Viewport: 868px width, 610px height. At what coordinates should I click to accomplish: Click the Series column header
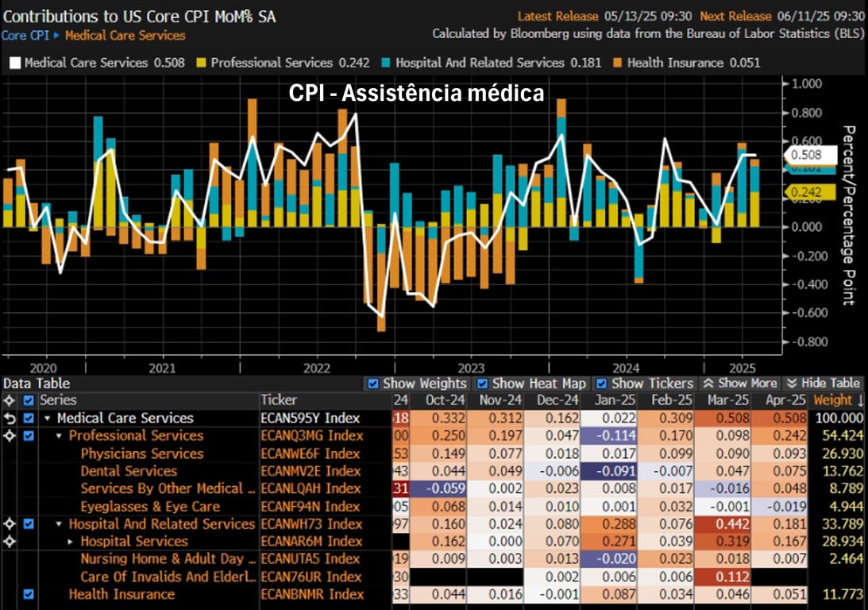58,400
